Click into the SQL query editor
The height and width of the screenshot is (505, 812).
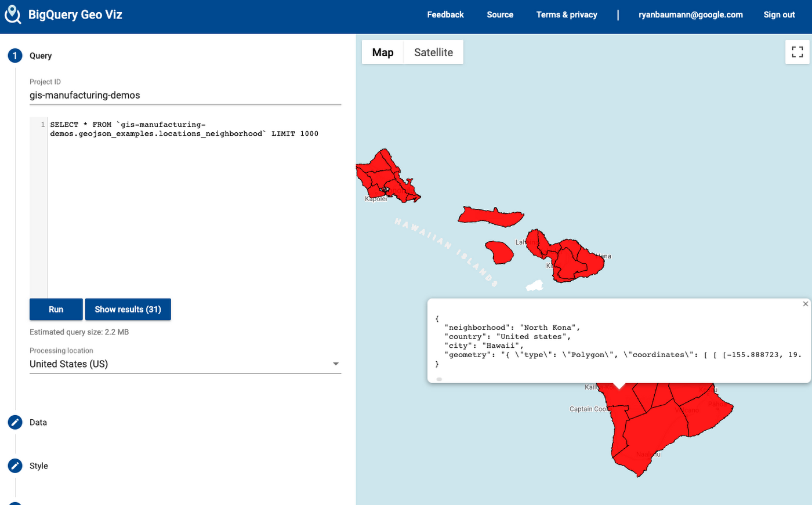pos(185,208)
